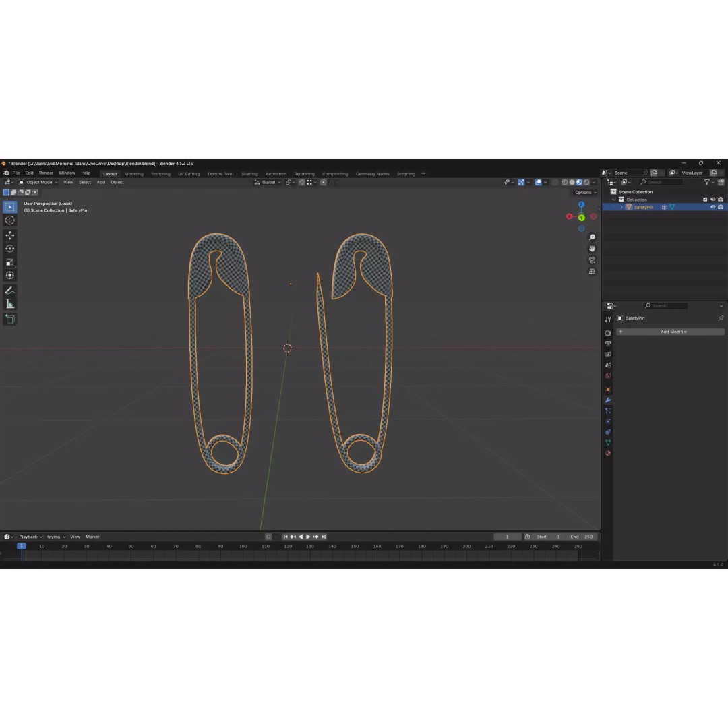Switch to the Modeling workspace tab
Image resolution: width=728 pixels, height=728 pixels.
[133, 174]
